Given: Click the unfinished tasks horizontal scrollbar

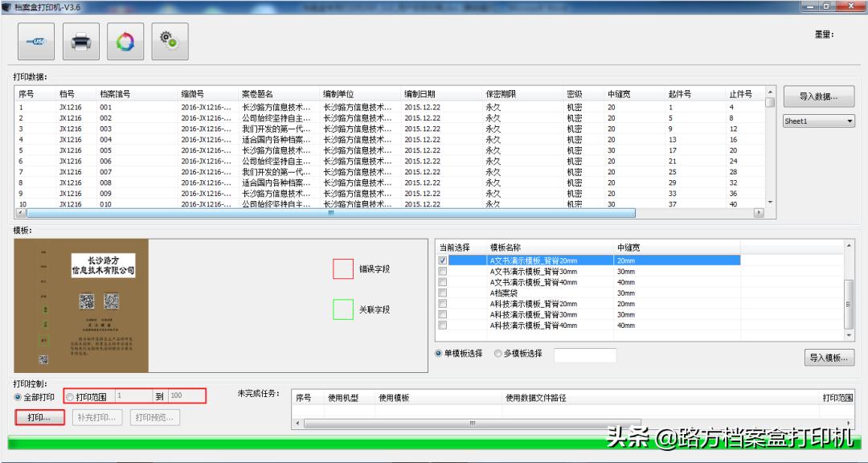Looking at the screenshot, I should click(473, 424).
